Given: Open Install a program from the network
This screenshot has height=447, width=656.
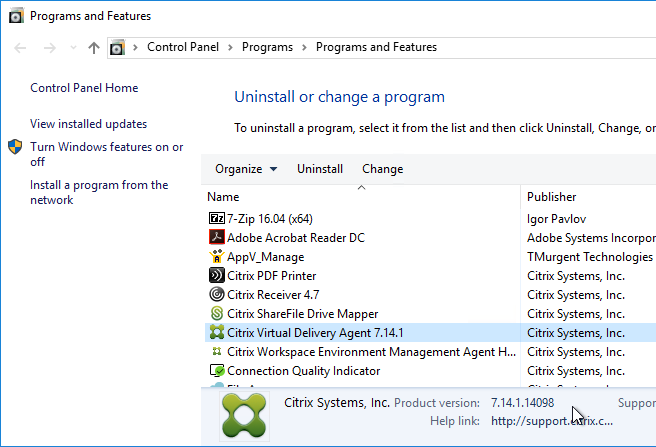Looking at the screenshot, I should [x=99, y=192].
